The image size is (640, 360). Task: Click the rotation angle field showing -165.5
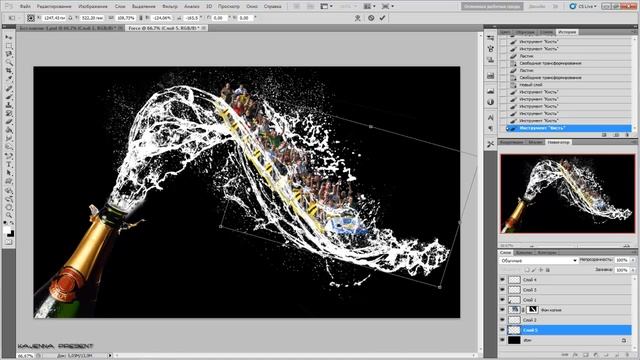(191, 18)
